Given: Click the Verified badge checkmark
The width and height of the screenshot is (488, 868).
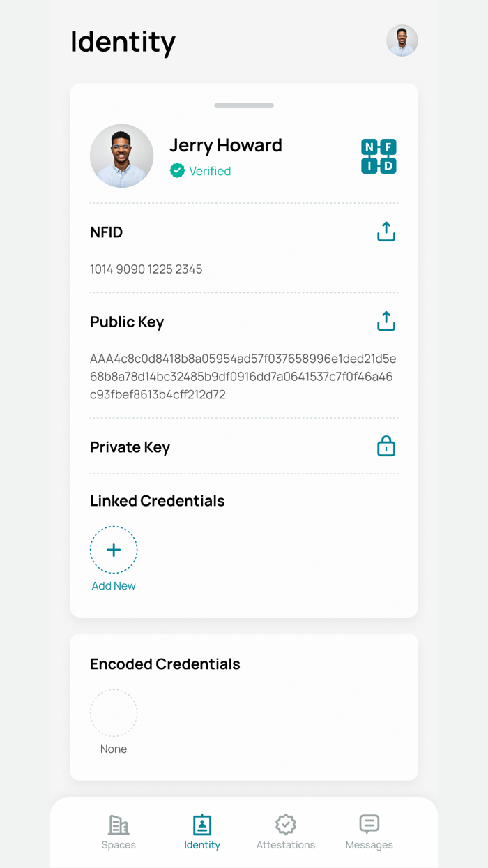Looking at the screenshot, I should [x=177, y=170].
